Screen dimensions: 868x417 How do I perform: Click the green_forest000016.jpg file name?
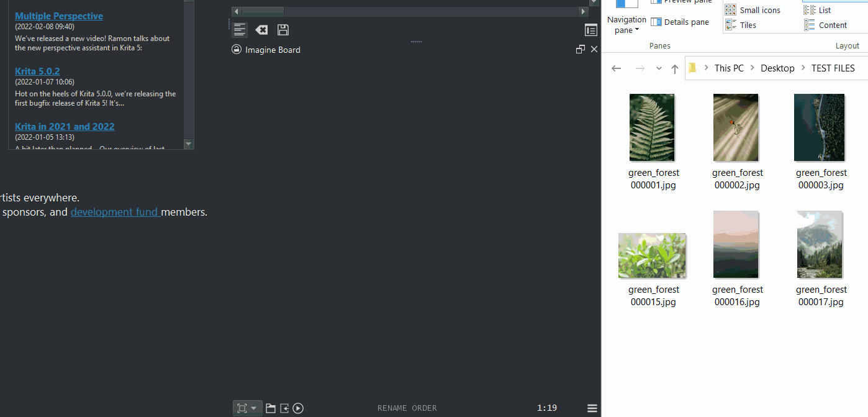tap(737, 296)
